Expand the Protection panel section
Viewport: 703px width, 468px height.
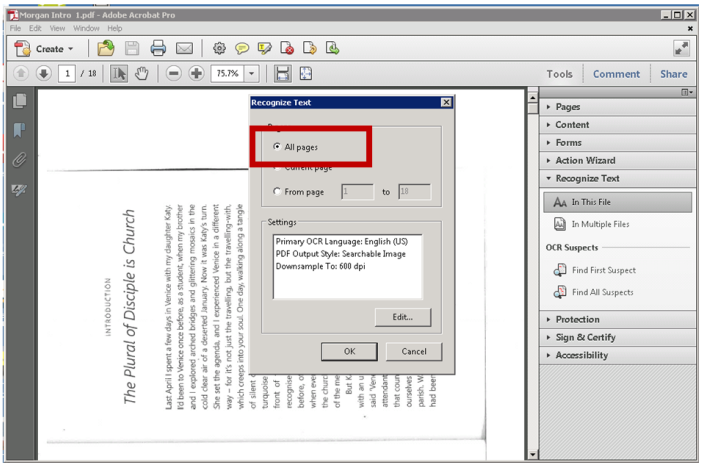pos(585,320)
